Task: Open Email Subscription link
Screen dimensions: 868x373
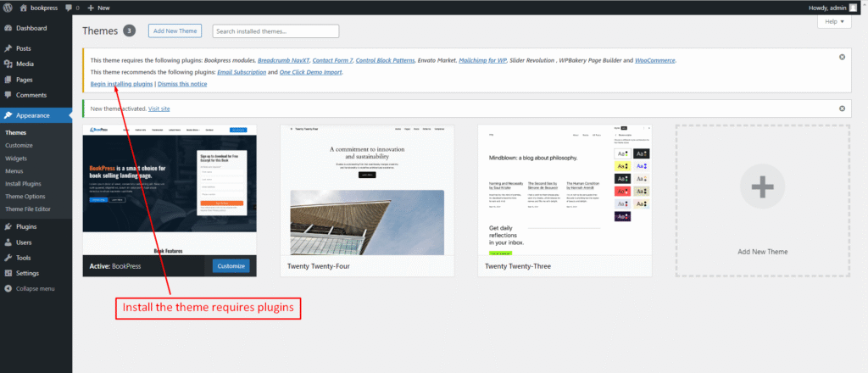Action: point(242,72)
